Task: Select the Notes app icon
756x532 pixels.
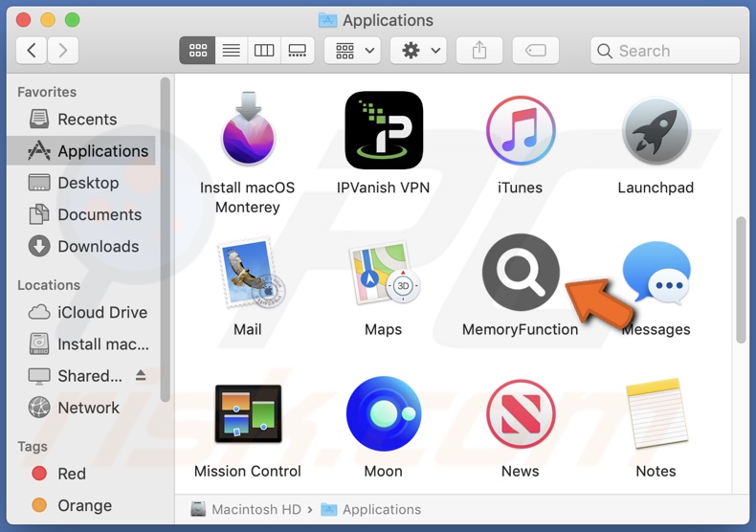Action: click(x=656, y=413)
